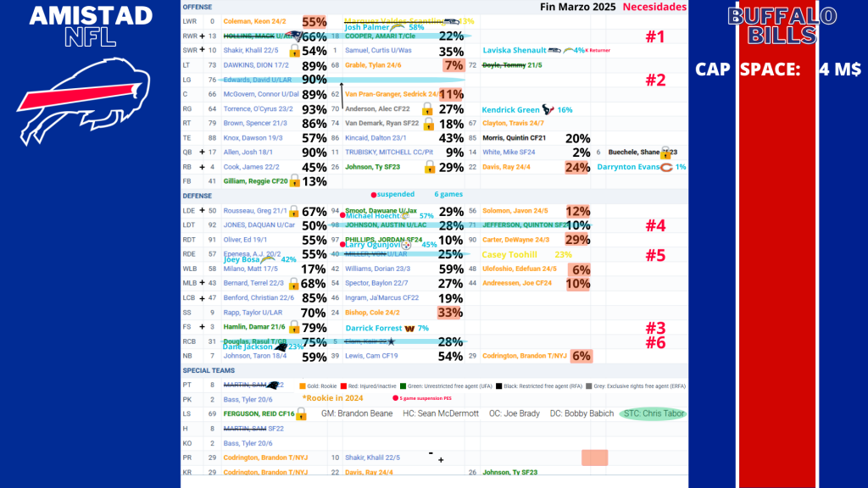
Task: Click the red Necesidades heading
Action: point(654,7)
